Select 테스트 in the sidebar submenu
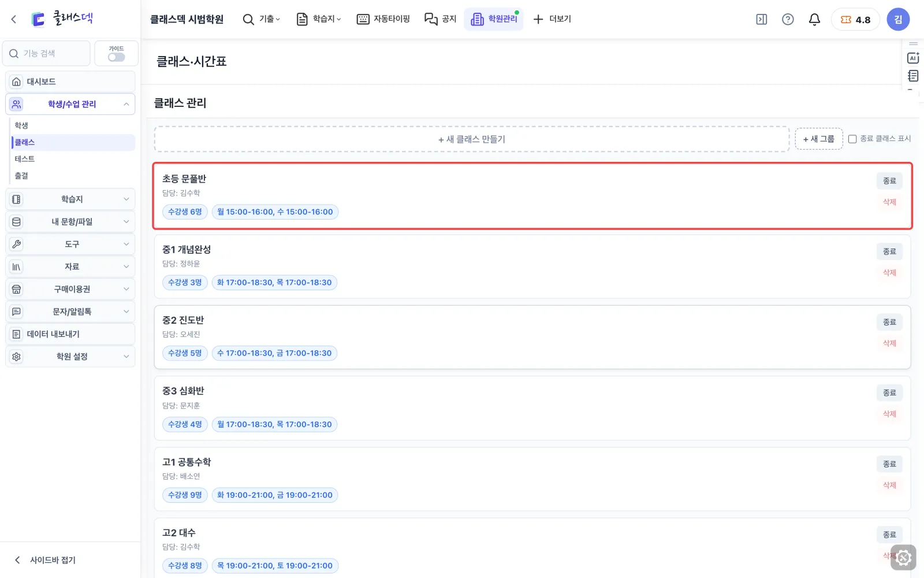Screen dimensions: 924x578 click(x=73, y=159)
